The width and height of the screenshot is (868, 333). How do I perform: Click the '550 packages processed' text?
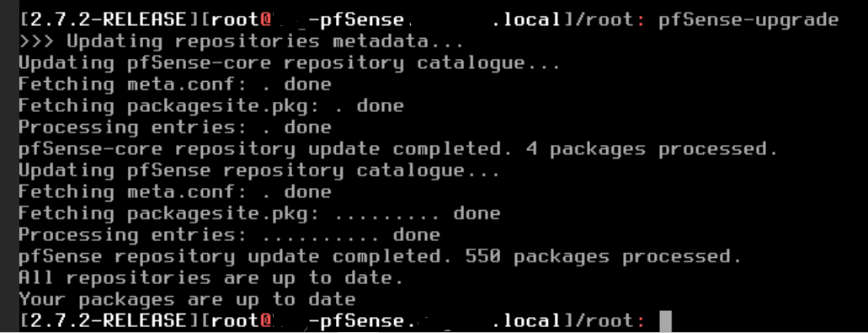(x=603, y=256)
